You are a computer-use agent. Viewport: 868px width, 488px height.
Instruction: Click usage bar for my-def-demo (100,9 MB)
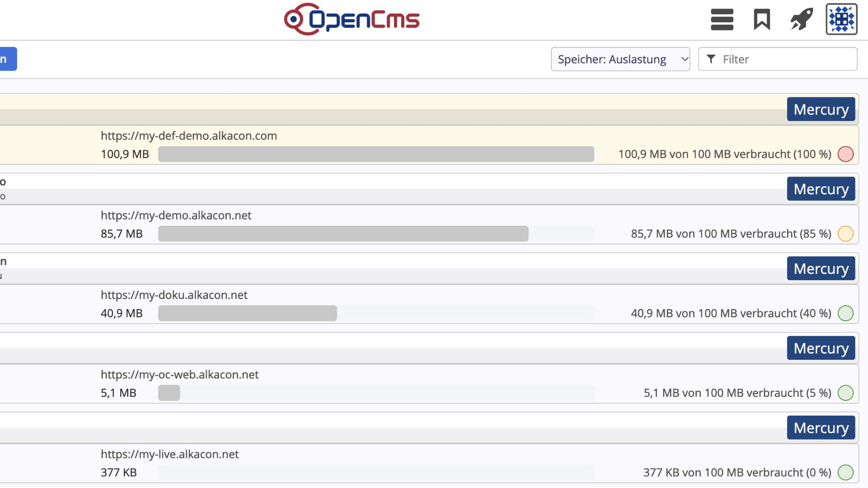coord(376,154)
